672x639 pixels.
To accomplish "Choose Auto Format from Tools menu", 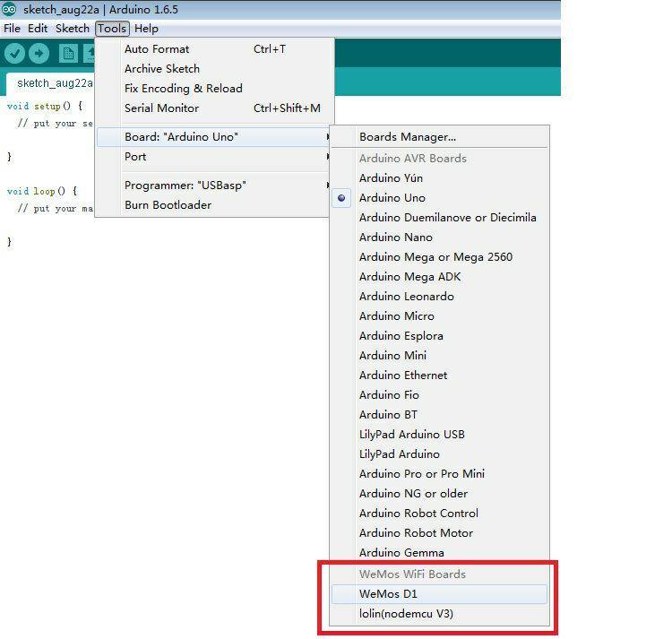I will click(214, 49).
